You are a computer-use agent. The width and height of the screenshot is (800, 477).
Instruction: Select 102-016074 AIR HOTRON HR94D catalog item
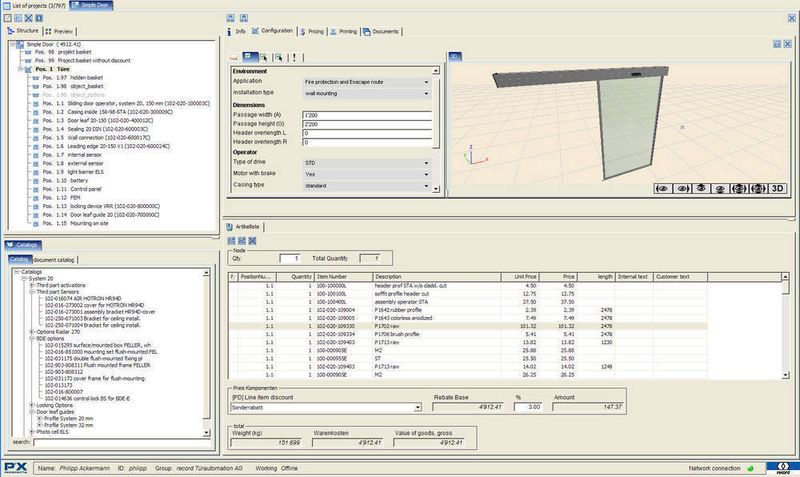83,298
